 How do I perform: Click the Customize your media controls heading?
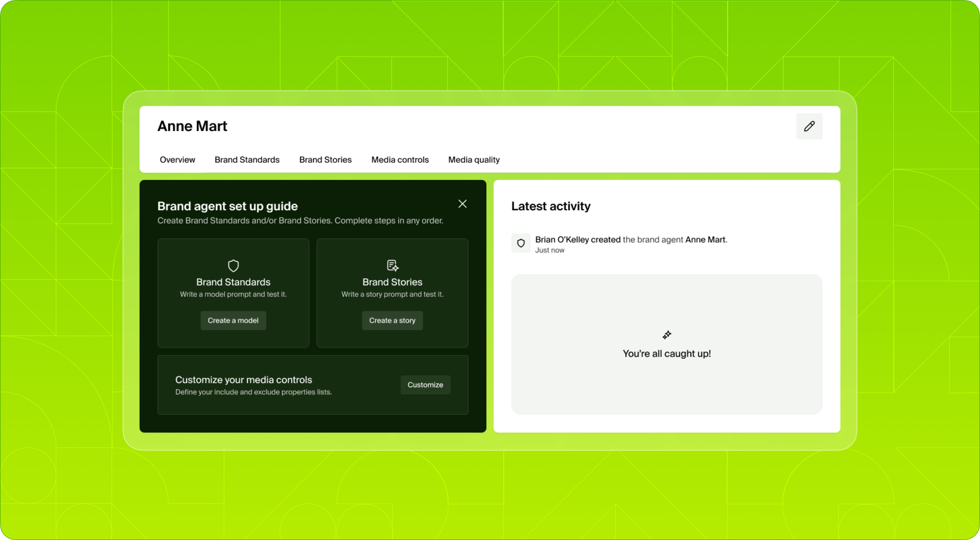coord(243,380)
